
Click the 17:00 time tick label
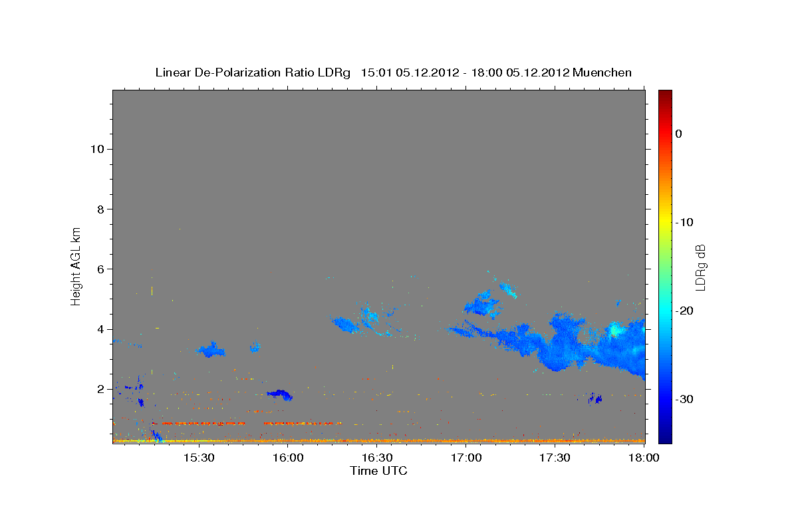coord(466,458)
